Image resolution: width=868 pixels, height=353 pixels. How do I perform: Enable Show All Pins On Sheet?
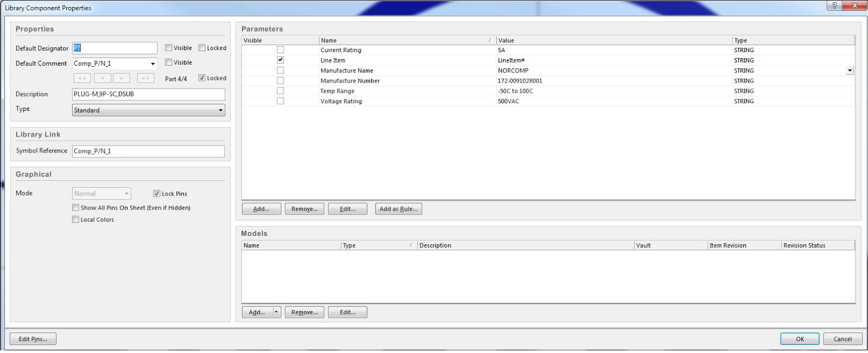tap(76, 207)
